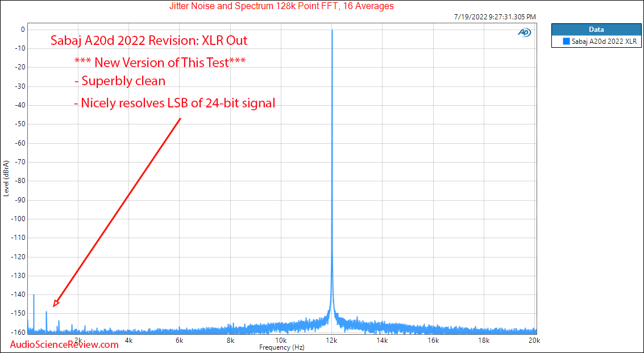Screen dimensions: 644x353
Task: Click the 'Sabaj A20d 2022 Revision: XLR Out' annotation
Action: (149, 41)
